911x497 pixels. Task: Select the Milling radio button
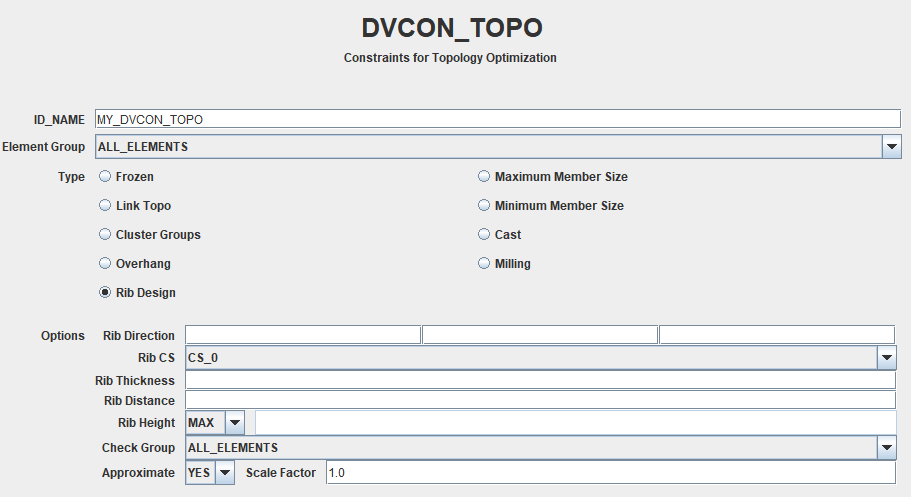point(484,264)
